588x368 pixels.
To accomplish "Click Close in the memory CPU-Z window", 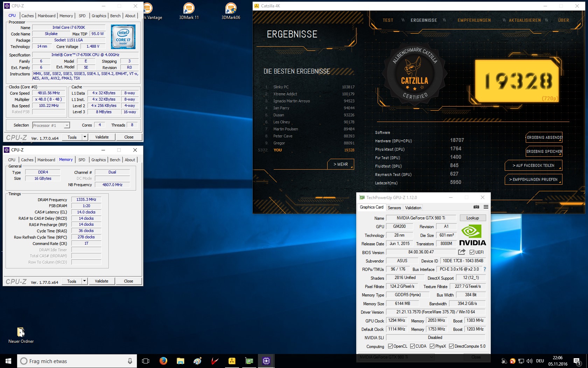I will [128, 281].
